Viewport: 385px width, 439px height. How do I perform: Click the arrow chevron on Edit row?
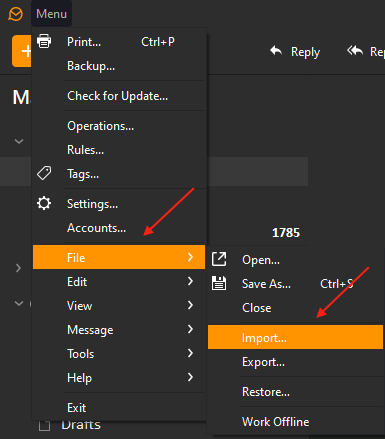(x=190, y=281)
